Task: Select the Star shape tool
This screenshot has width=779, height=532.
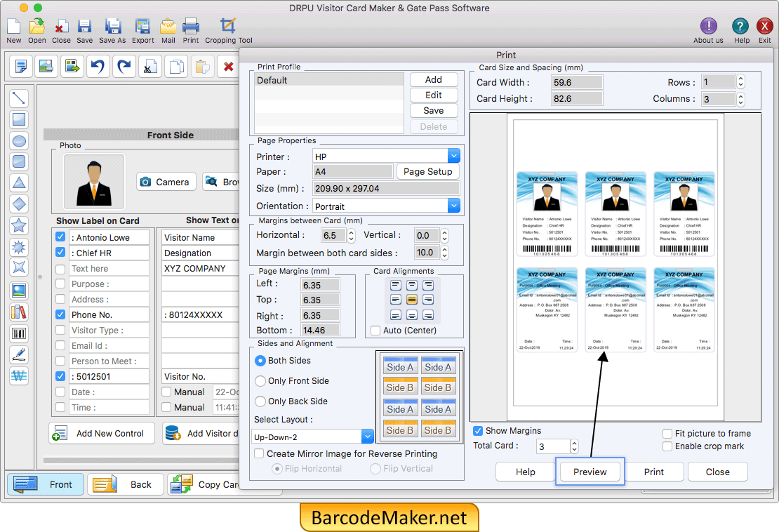Action: (x=19, y=225)
